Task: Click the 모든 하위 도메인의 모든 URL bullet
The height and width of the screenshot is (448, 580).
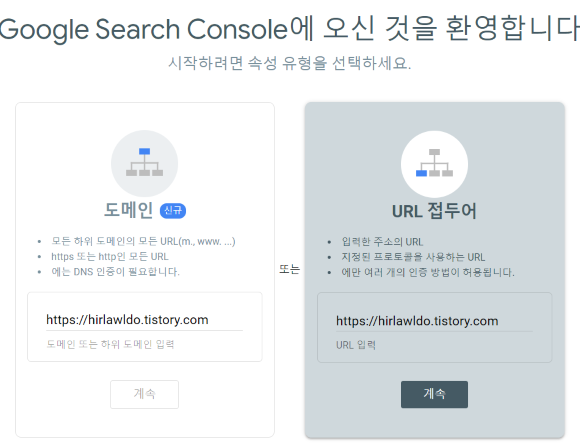Action: click(143, 242)
